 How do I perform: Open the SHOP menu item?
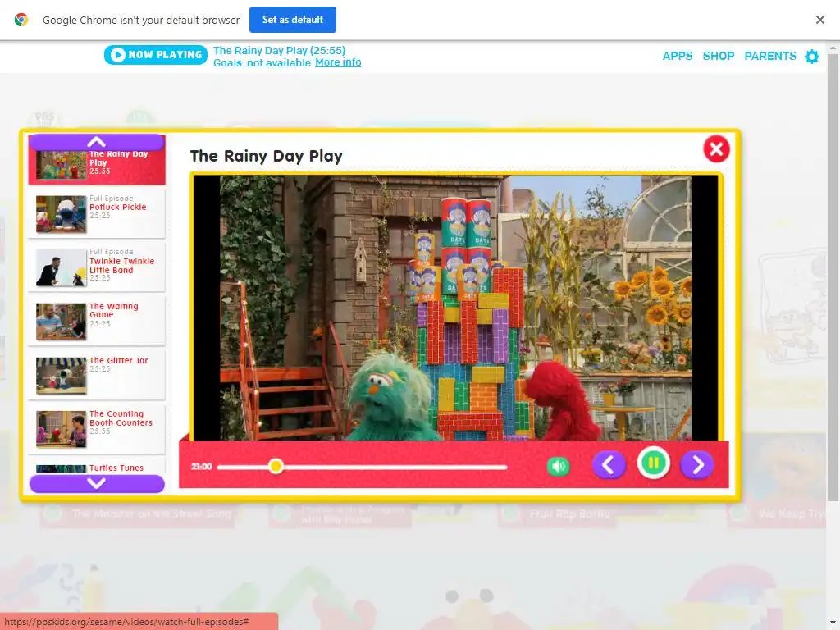point(719,56)
